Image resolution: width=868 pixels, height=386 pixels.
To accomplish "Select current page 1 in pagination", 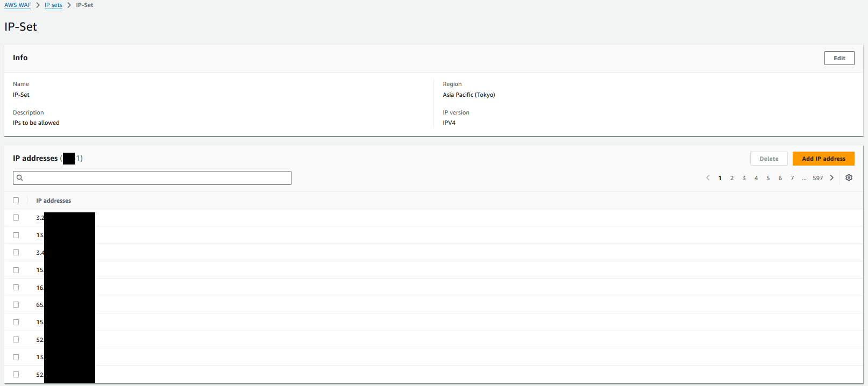I will coord(720,178).
